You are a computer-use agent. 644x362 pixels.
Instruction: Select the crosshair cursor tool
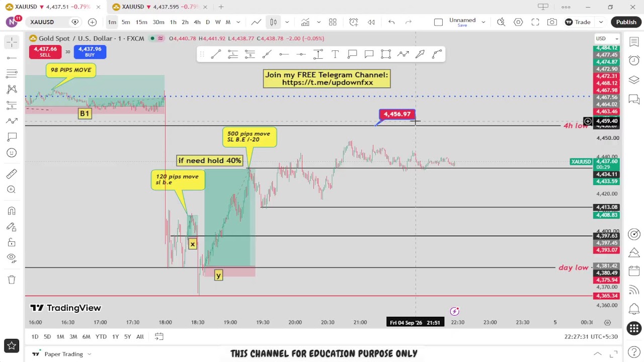tap(12, 42)
